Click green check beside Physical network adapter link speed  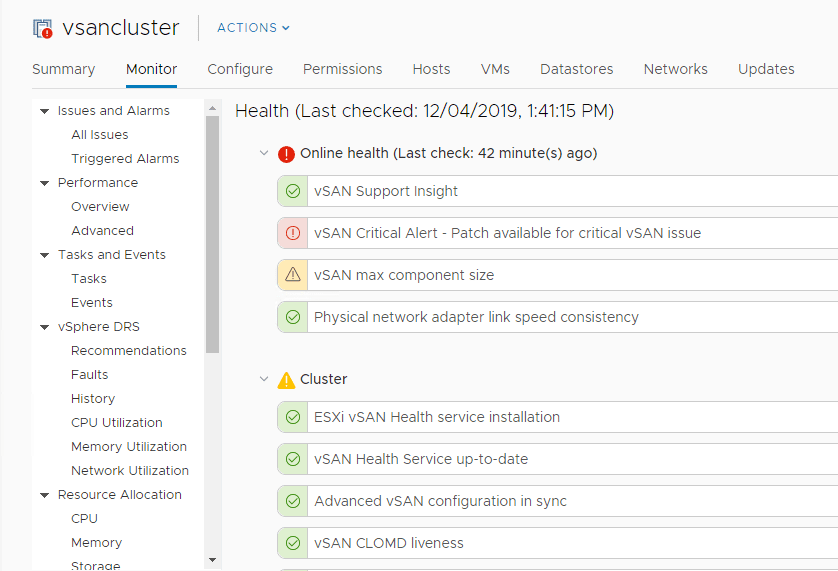(293, 317)
